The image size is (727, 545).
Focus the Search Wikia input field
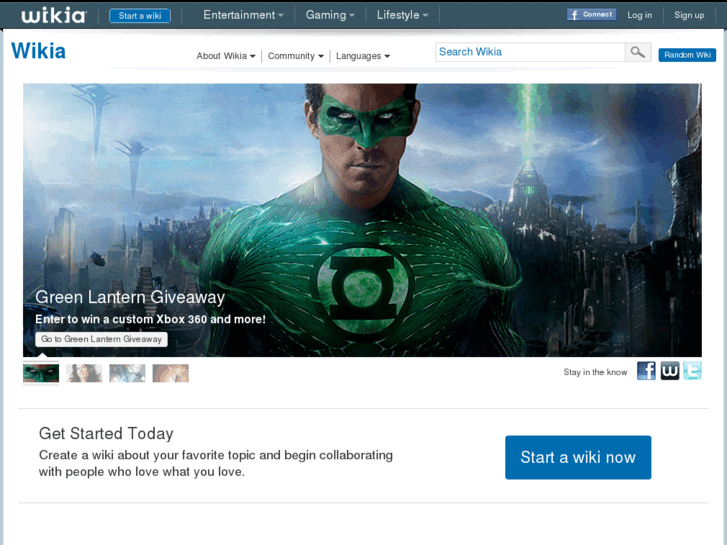tap(530, 52)
